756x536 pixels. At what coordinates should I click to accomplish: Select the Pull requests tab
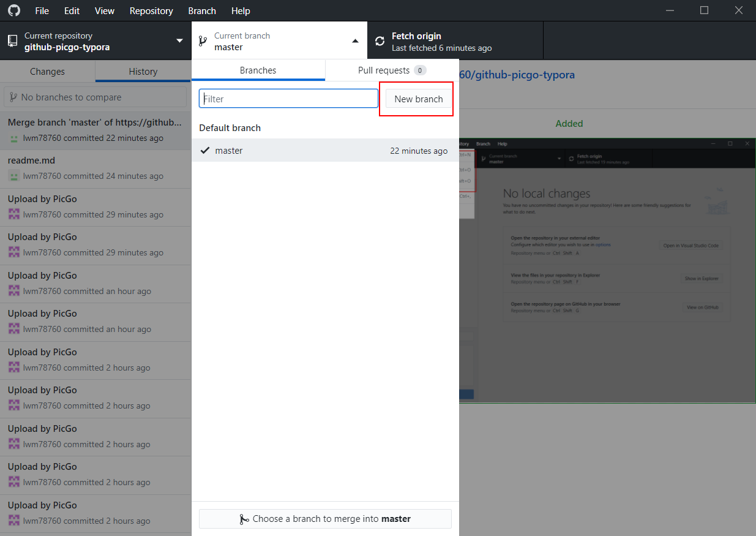(392, 70)
